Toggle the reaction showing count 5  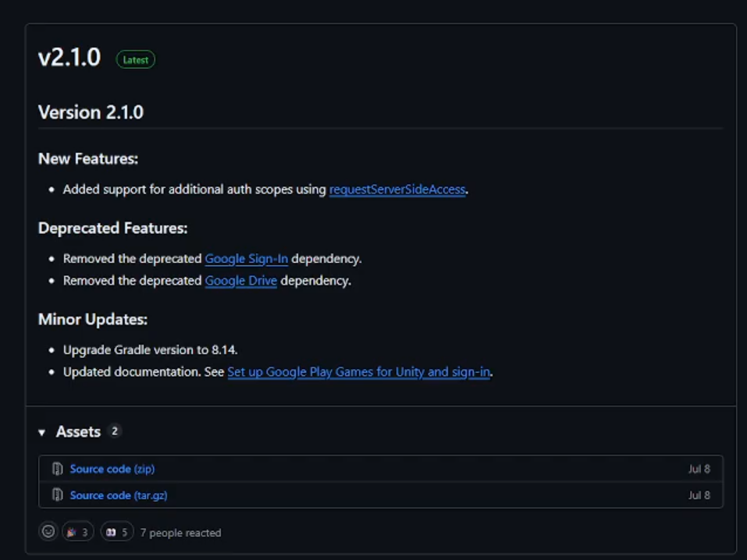coord(117,532)
